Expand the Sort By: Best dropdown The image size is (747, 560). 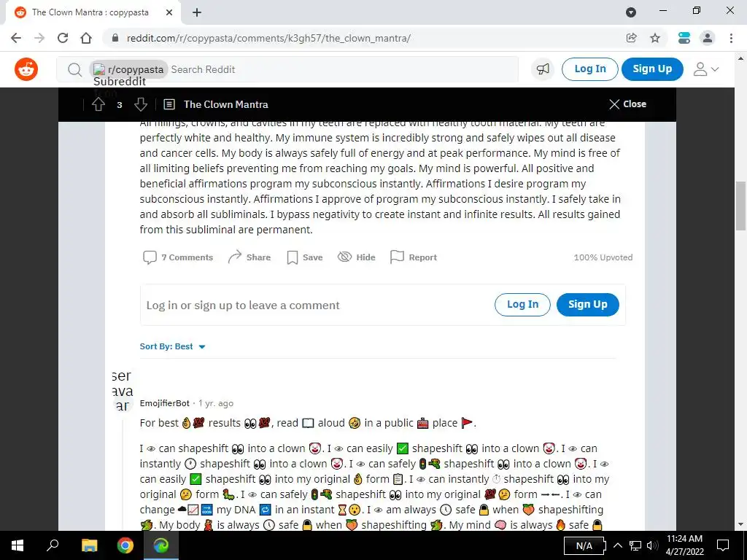(x=172, y=346)
